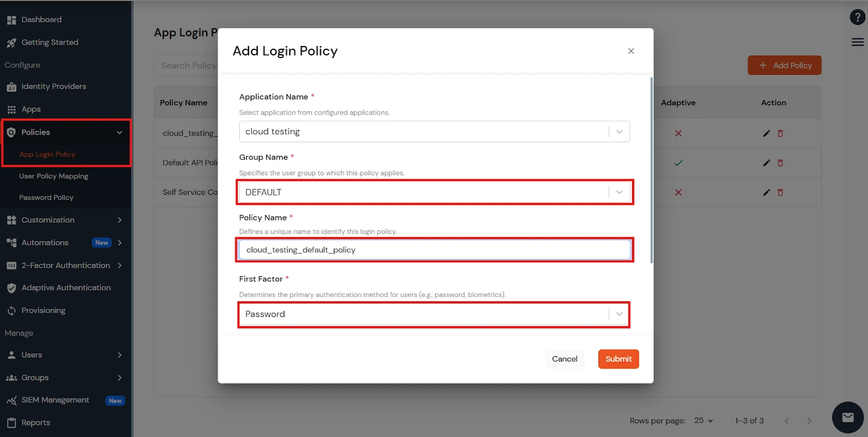The height and width of the screenshot is (437, 868).
Task: Open the help question mark icon
Action: coord(858,17)
